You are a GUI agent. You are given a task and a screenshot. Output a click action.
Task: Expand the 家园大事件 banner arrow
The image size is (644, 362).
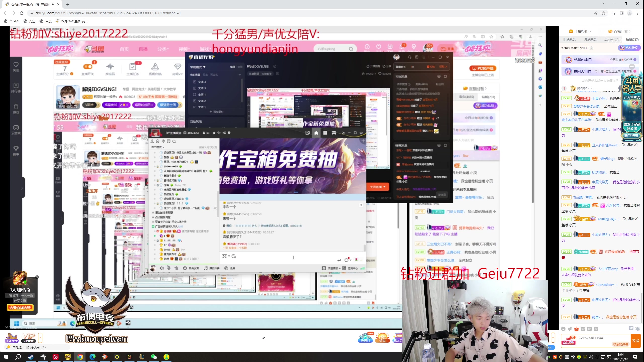(635, 71)
